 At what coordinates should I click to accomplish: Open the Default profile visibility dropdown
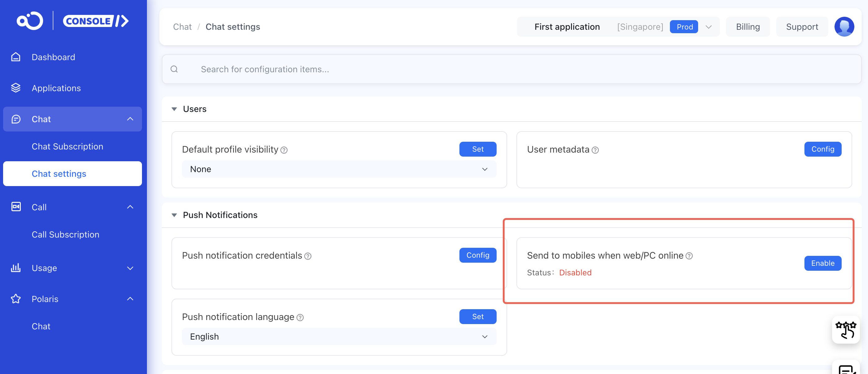click(339, 169)
